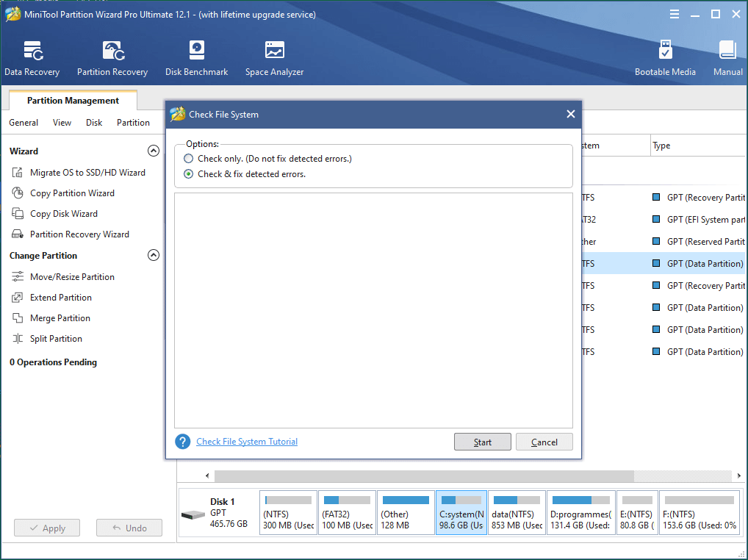Viewport: 748px width, 560px height.
Task: Open the Check File System Tutorial link
Action: (247, 442)
